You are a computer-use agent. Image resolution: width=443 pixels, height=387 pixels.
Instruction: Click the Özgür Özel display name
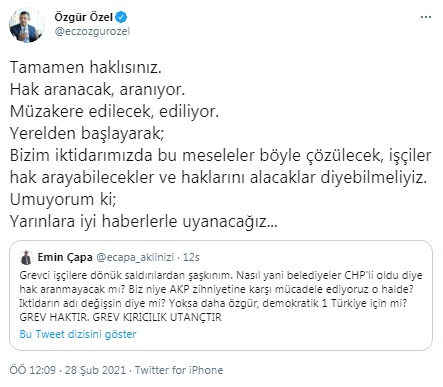coord(84,17)
